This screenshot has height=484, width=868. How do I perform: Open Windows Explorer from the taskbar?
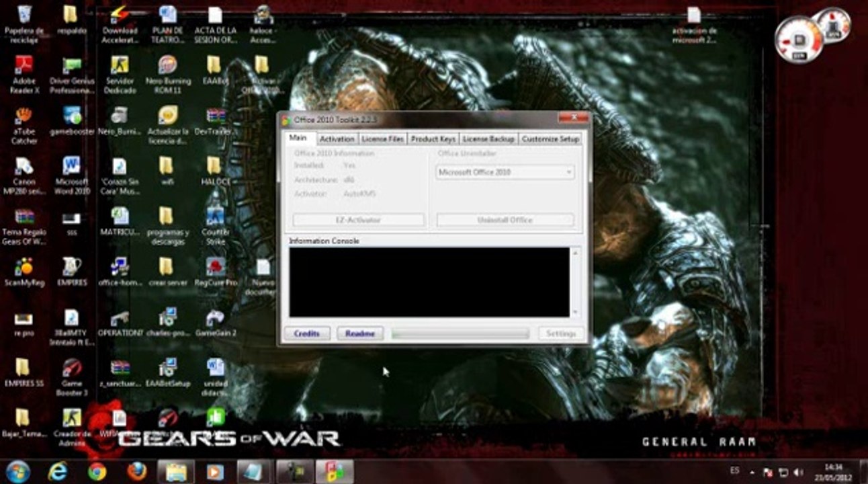click(x=176, y=471)
